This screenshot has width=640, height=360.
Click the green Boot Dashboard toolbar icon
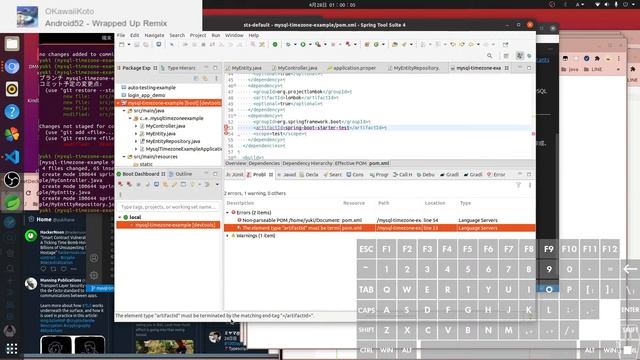point(275,44)
